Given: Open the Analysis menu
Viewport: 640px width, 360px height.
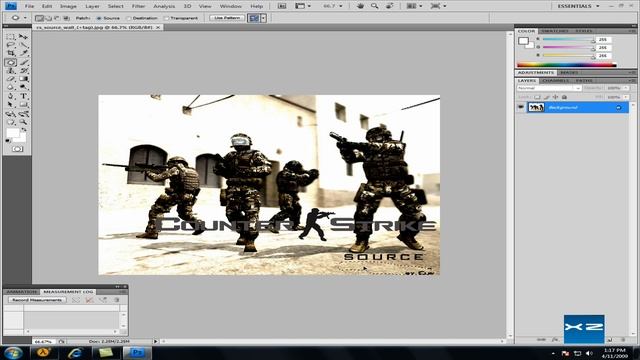Looking at the screenshot, I should point(164,6).
